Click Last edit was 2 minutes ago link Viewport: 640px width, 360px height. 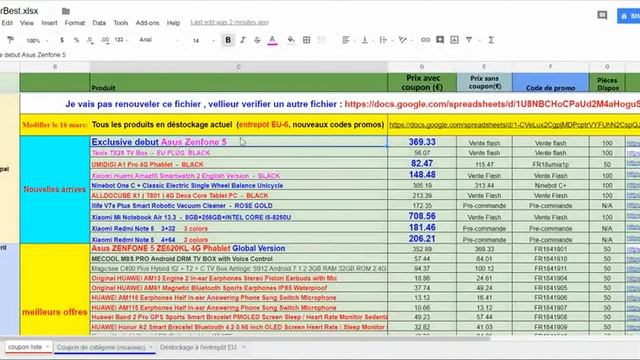(x=230, y=22)
